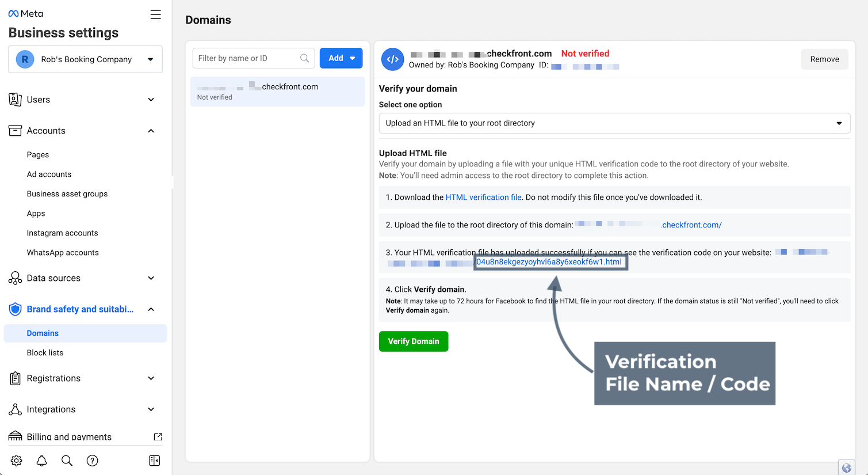868x475 pixels.
Task: Expand the Users section chevron
Action: (x=151, y=100)
